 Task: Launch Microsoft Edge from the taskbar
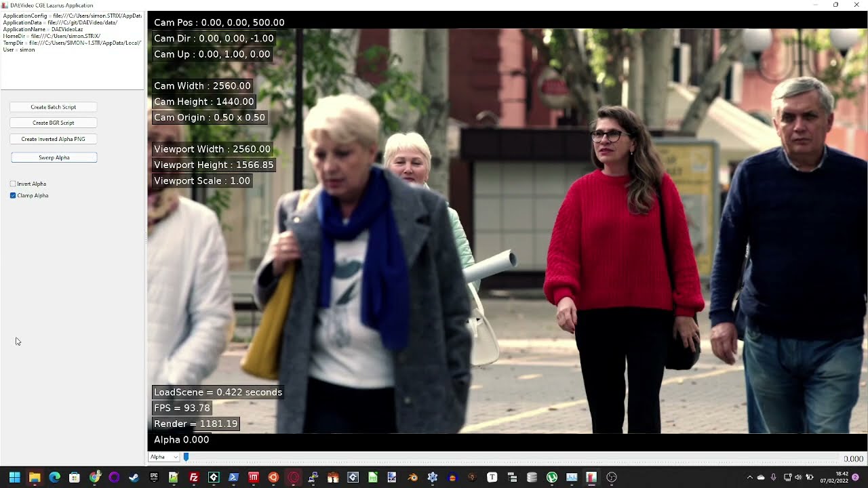pyautogui.click(x=54, y=477)
